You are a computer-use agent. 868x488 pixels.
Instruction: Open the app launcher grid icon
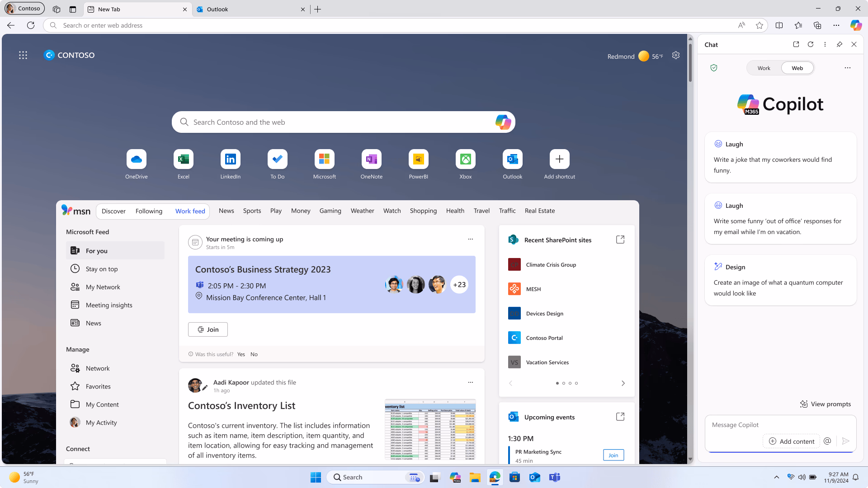[23, 55]
